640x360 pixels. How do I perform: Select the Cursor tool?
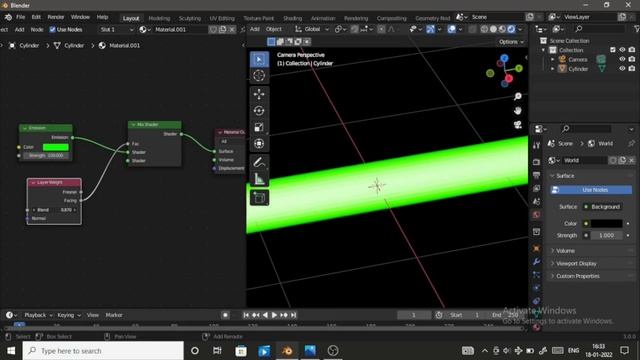coord(259,76)
